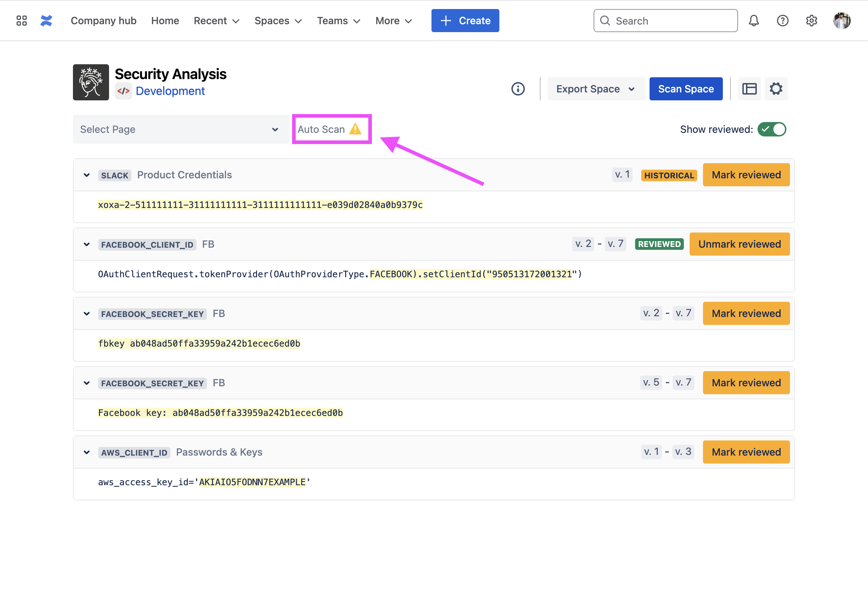This screenshot has width=868, height=613.
Task: Click the plus icon in Create
Action: pos(446,21)
